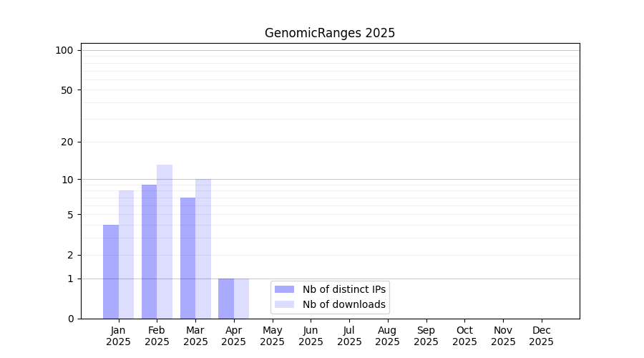
Task: Click the 50 y-axis tick label
Action: 67,90
